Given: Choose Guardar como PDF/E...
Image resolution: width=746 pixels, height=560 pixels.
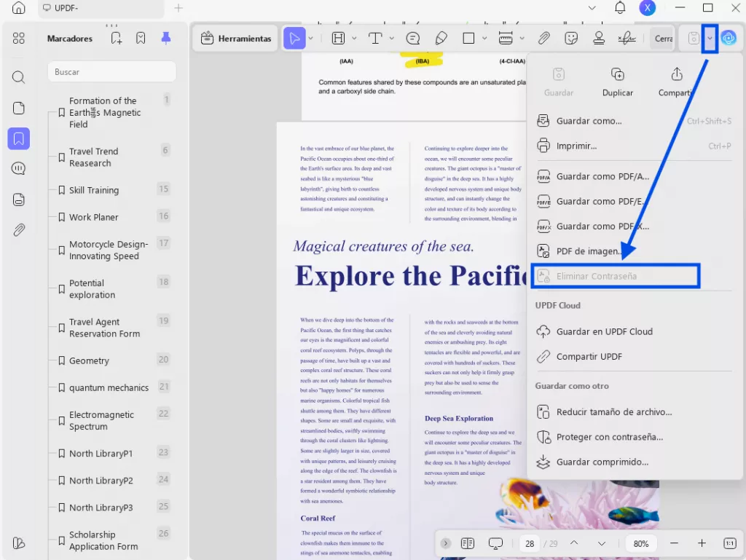Looking at the screenshot, I should [x=635, y=202].
